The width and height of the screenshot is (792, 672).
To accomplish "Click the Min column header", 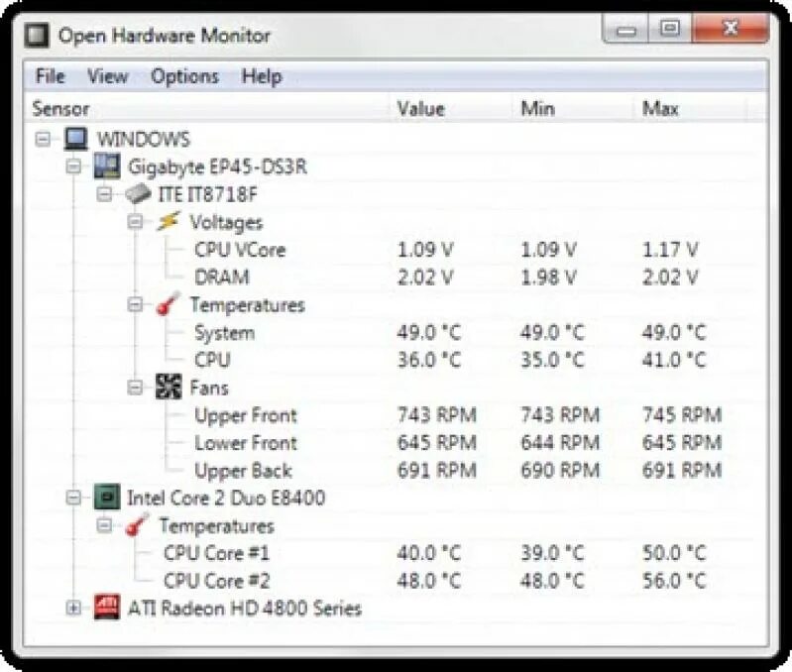I will 573,109.
